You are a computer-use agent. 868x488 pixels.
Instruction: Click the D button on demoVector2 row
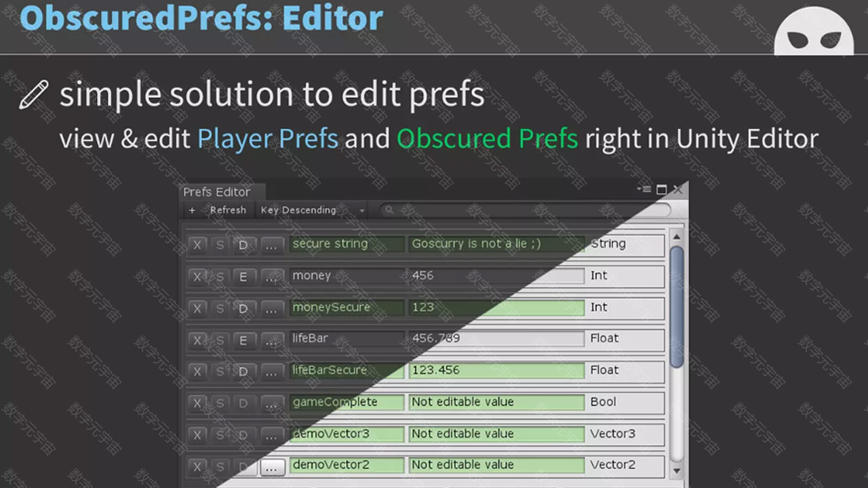243,466
